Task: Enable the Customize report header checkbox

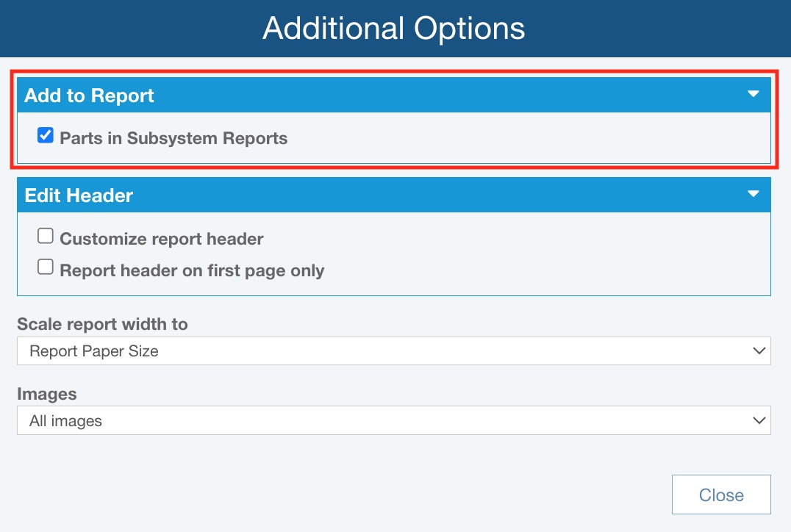Action: [46, 237]
